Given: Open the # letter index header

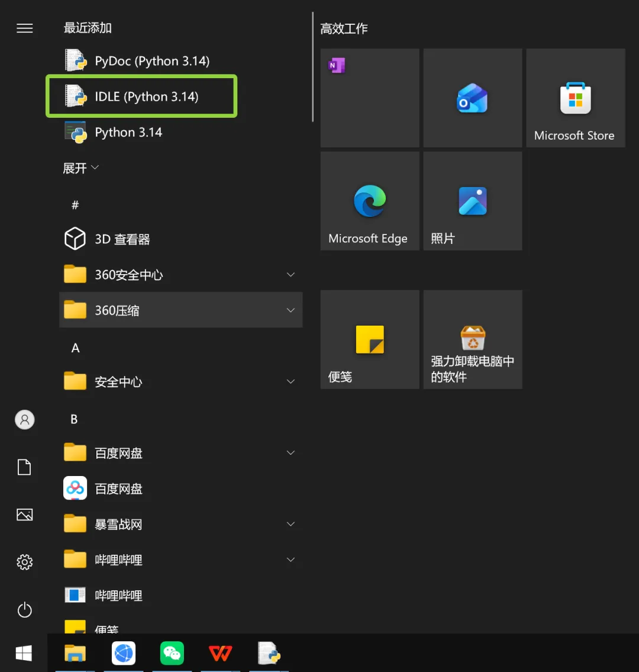Looking at the screenshot, I should (x=75, y=205).
